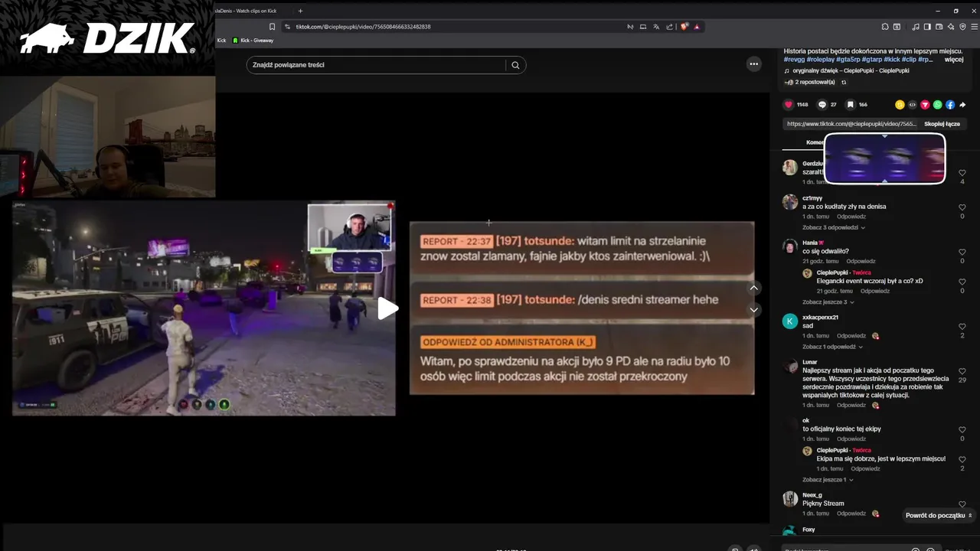980x551 pixels.
Task: Click the embed code icon
Action: point(912,105)
